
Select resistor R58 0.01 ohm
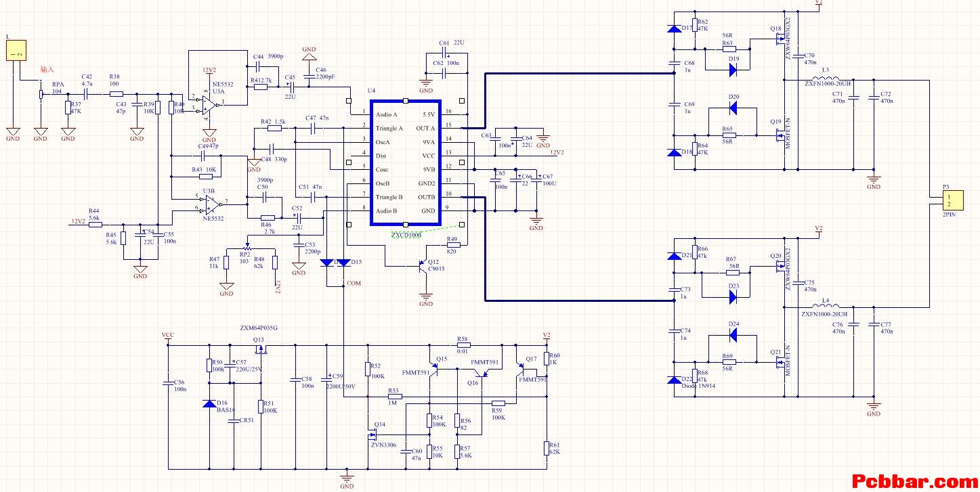(x=463, y=344)
